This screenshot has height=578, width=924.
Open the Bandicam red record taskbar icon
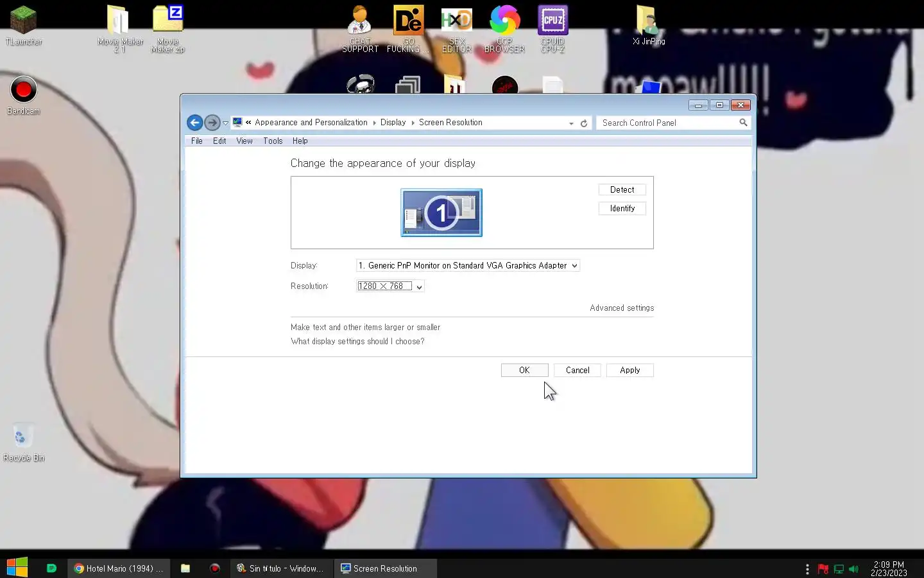215,568
